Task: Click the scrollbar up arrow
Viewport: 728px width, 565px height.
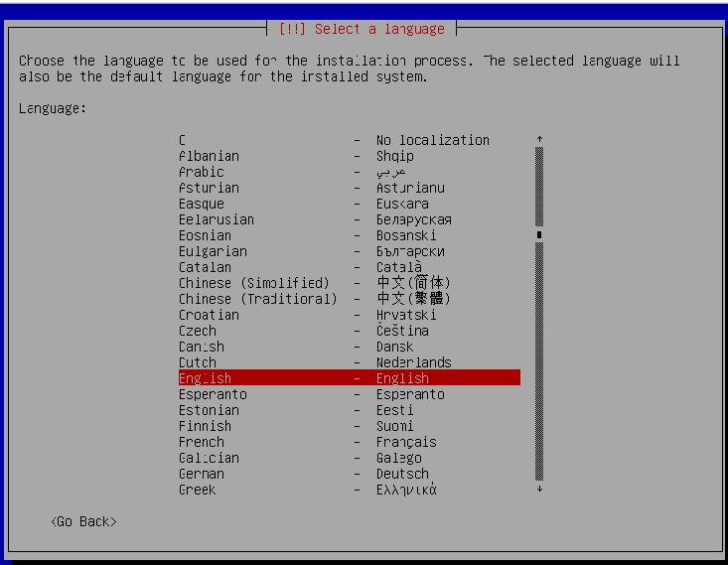Action: click(x=539, y=139)
